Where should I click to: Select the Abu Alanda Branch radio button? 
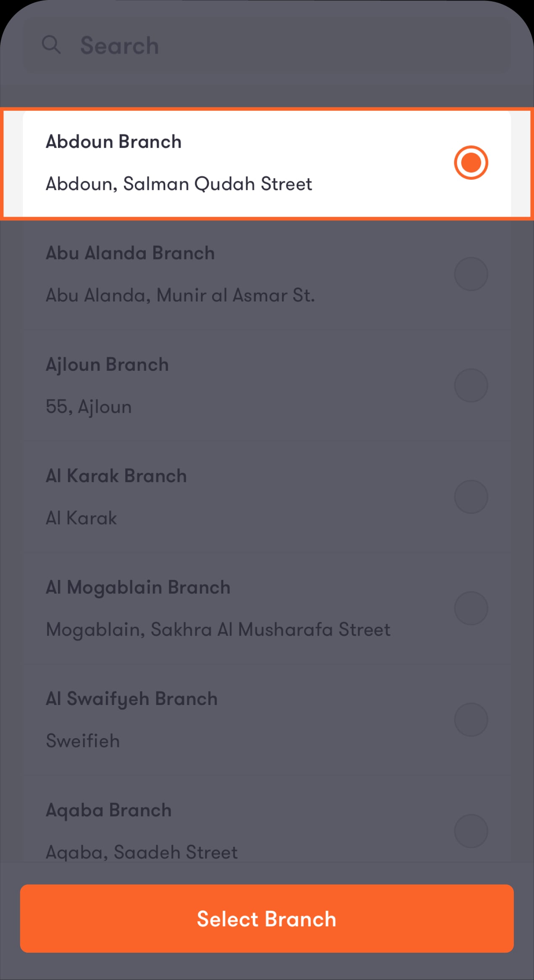tap(471, 274)
